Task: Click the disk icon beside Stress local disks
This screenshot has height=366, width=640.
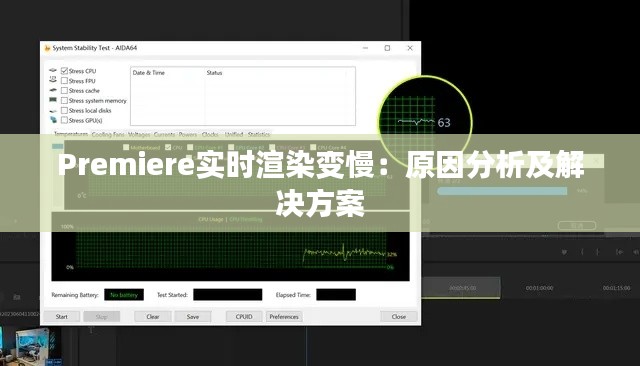Action: [x=53, y=111]
